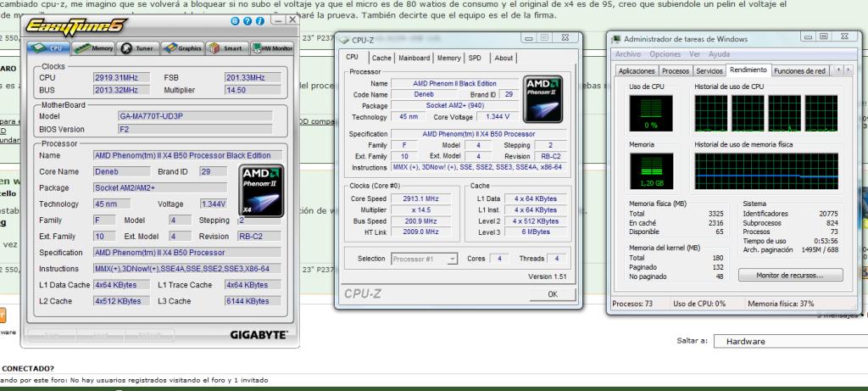Viewport: 868px width, 391px height.
Task: Click the EasyTune6 info icon
Action: click(x=259, y=20)
